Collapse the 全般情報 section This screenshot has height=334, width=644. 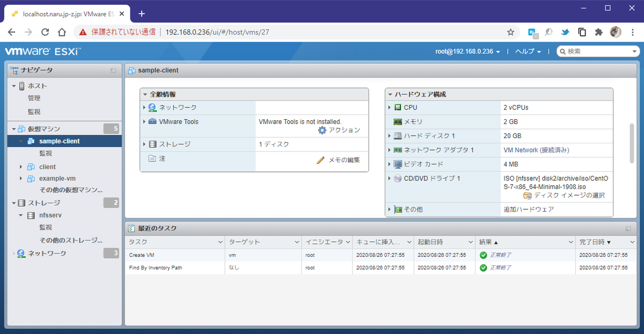[x=145, y=95]
